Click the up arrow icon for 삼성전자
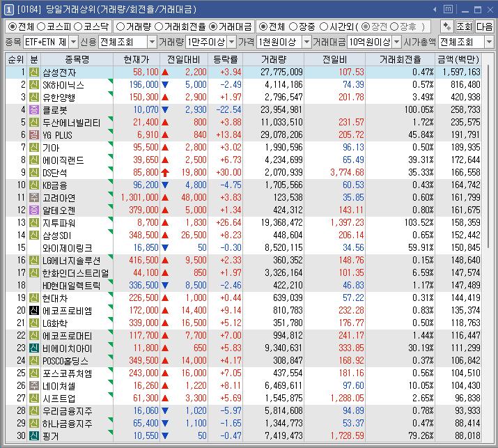Screen dimensions: 498x448 click(x=165, y=72)
